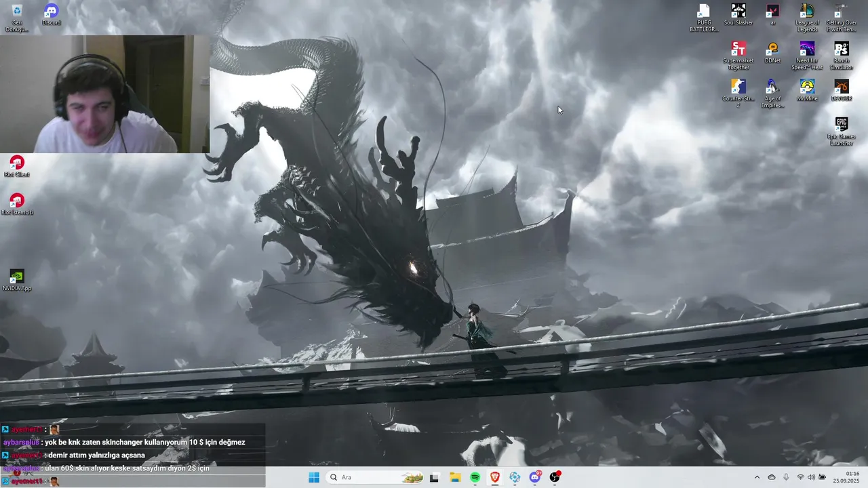Select the Mr.Mine desktop shortcut
868x488 pixels.
(807, 91)
